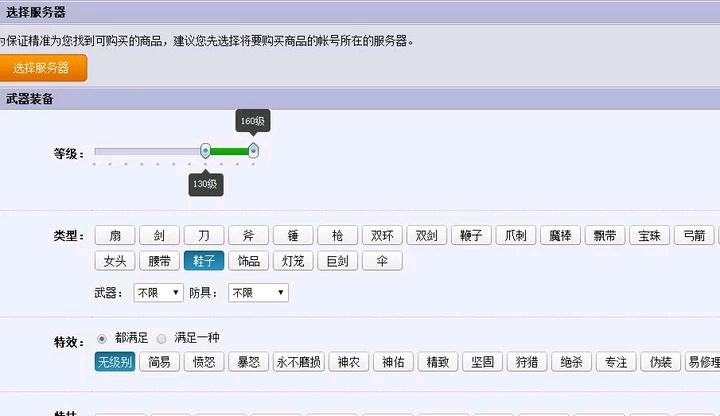
Task: Select the 扇 equipment type
Action: pos(115,236)
